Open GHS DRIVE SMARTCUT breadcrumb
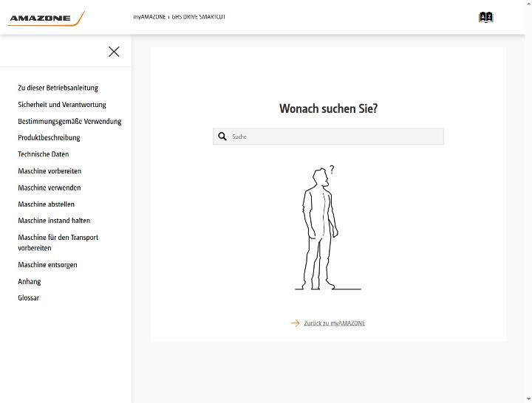The width and height of the screenshot is (532, 403). (x=199, y=17)
